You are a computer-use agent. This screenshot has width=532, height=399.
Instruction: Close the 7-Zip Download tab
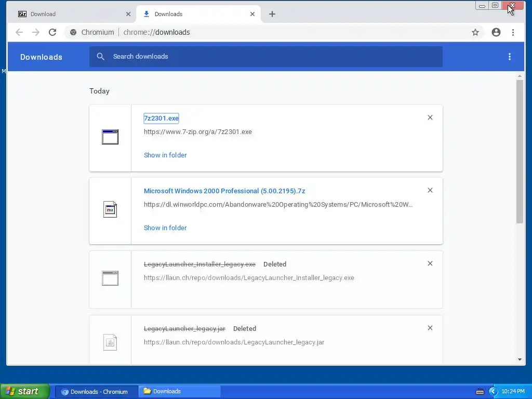pos(128,14)
